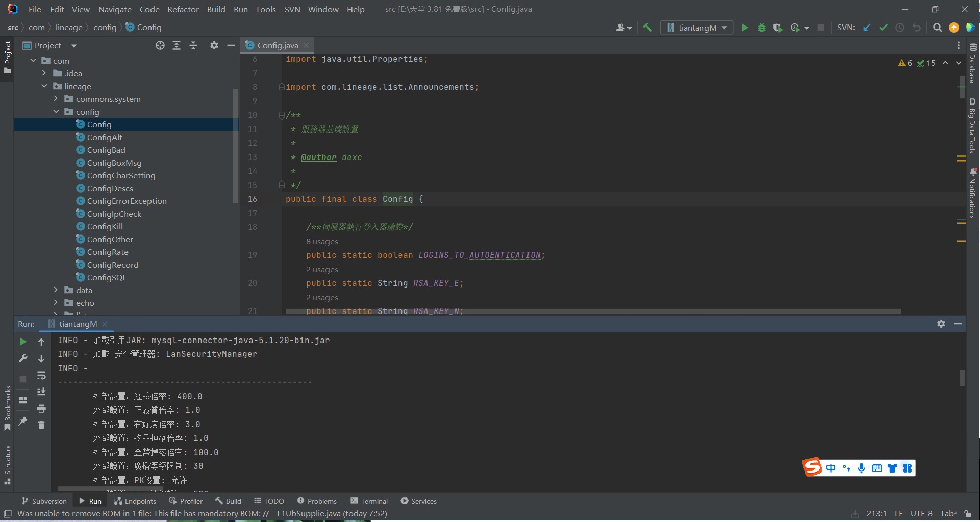Open Project panel gear options
The image size is (980, 522).
(214, 45)
